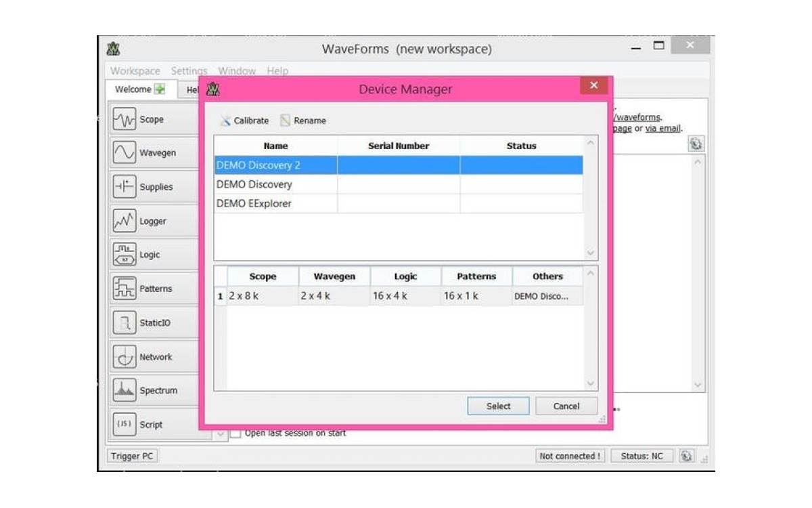Select DEMO Discovery device row

[x=398, y=184]
